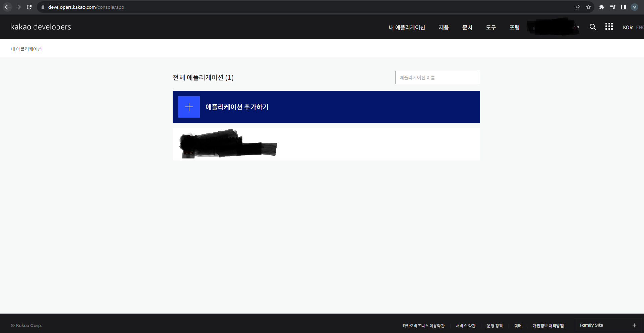644x333 pixels.
Task: Reload the current page
Action: click(x=29, y=7)
